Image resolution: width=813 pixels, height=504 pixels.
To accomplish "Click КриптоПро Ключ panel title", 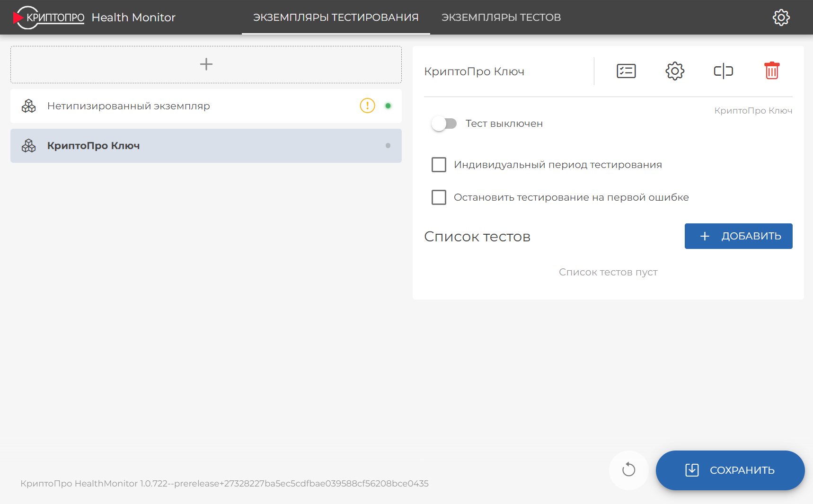I will pos(474,71).
